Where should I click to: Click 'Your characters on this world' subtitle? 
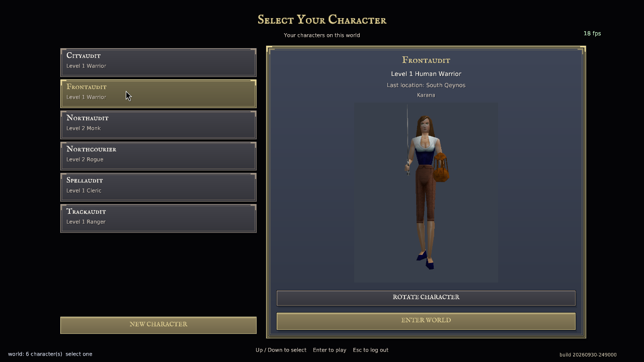click(322, 35)
